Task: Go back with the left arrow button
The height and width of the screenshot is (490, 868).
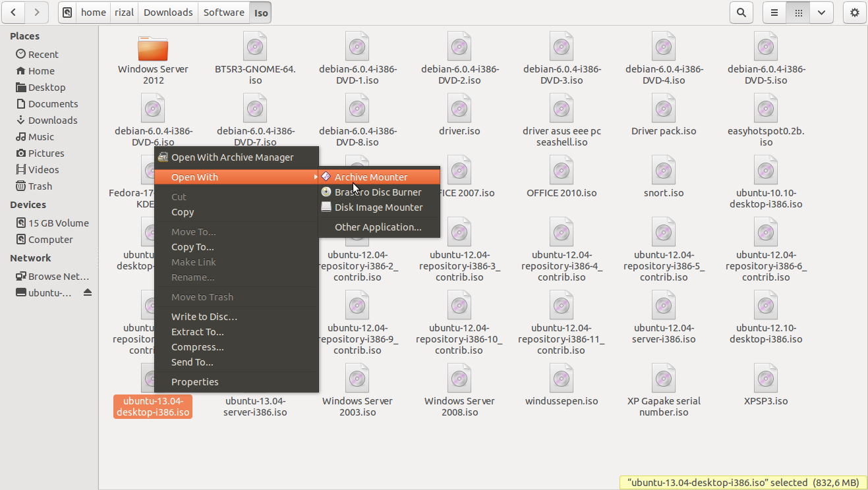Action: point(14,12)
